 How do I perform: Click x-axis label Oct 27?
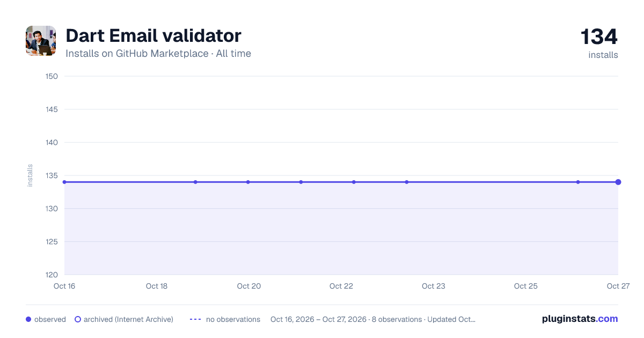[618, 286]
